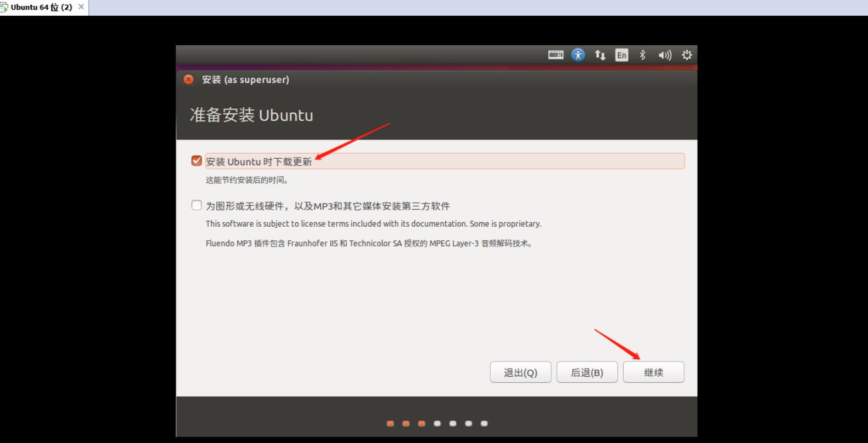868x443 pixels.
Task: Click the 准备安装 Ubuntu heading
Action: (251, 115)
